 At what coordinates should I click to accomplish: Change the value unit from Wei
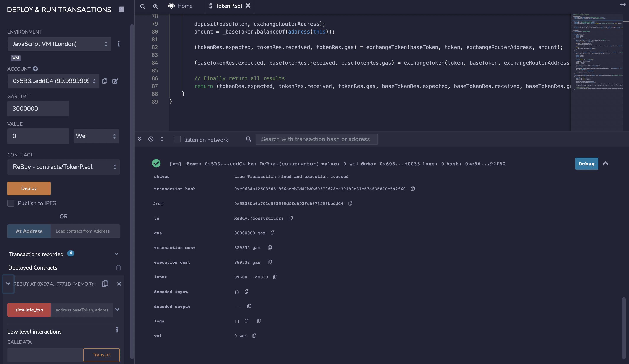tap(96, 136)
